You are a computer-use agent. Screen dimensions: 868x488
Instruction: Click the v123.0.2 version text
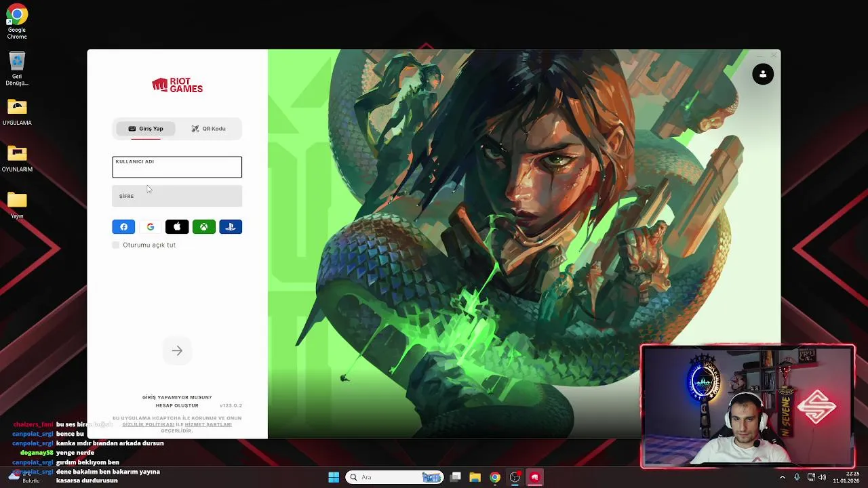pyautogui.click(x=231, y=405)
